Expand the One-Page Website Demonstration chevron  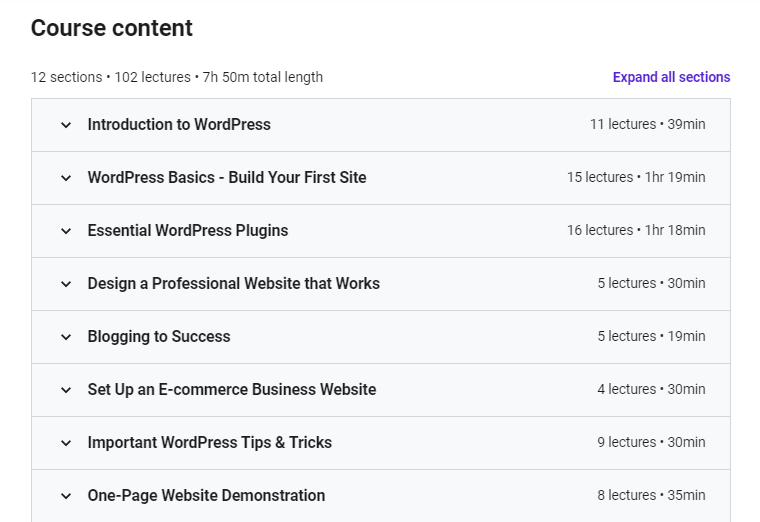pyautogui.click(x=66, y=496)
